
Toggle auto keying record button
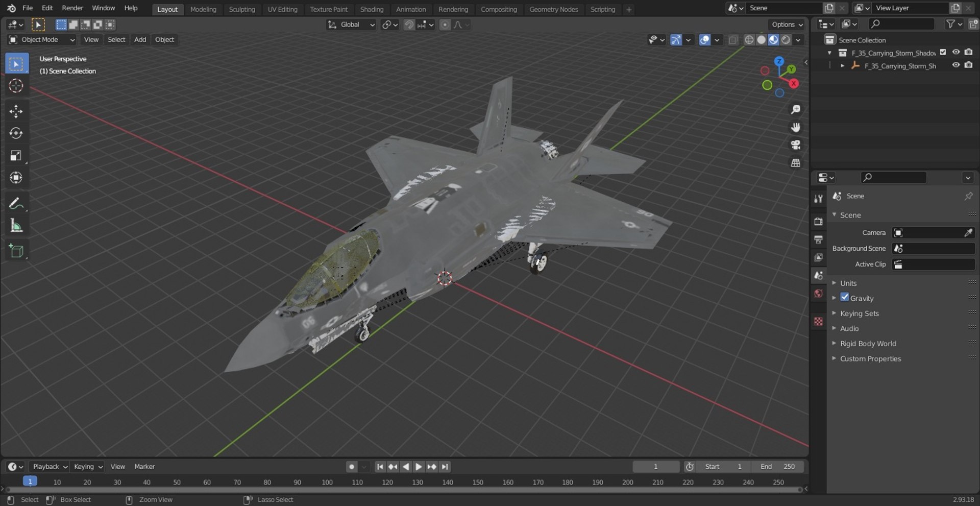tap(351, 467)
